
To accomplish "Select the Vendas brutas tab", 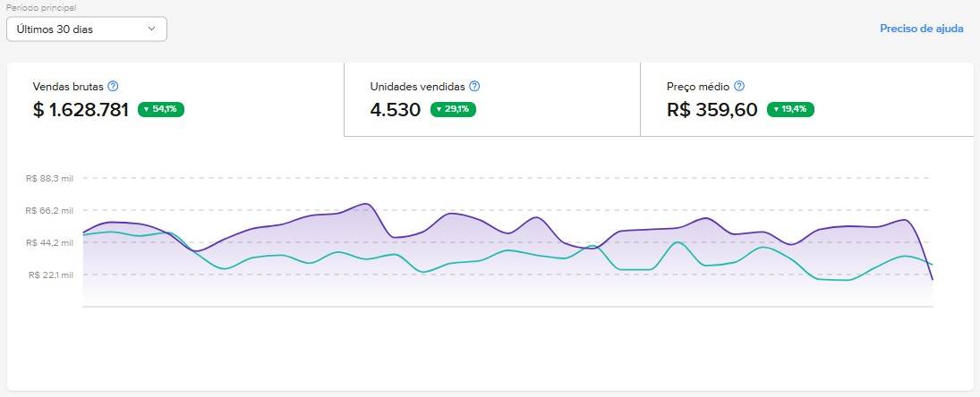I will tap(175, 99).
